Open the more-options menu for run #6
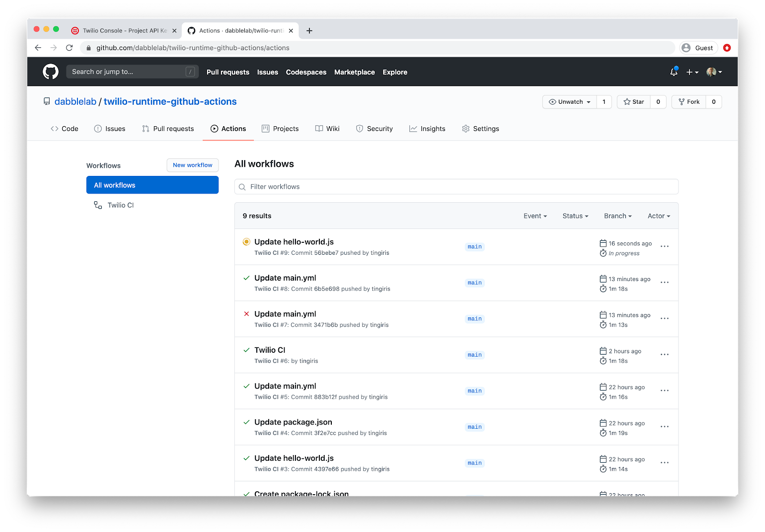Viewport: 765px width, 532px height. tap(665, 355)
